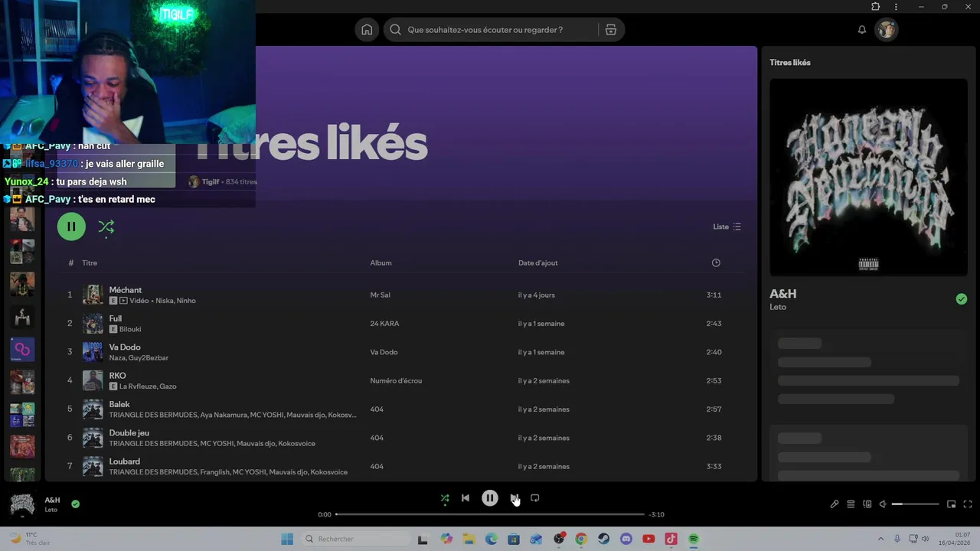Open connect to a device icon
The height and width of the screenshot is (551, 980).
(x=867, y=504)
